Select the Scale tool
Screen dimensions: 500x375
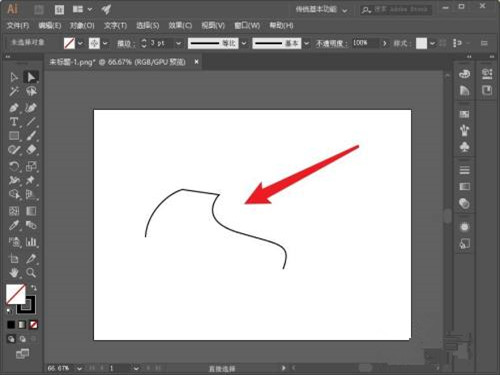(x=31, y=166)
